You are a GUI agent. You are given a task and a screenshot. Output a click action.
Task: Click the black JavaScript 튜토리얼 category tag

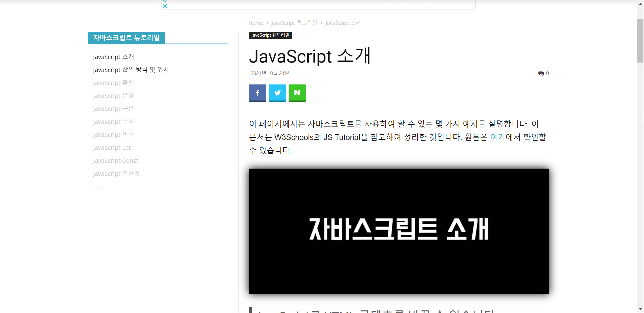[270, 35]
